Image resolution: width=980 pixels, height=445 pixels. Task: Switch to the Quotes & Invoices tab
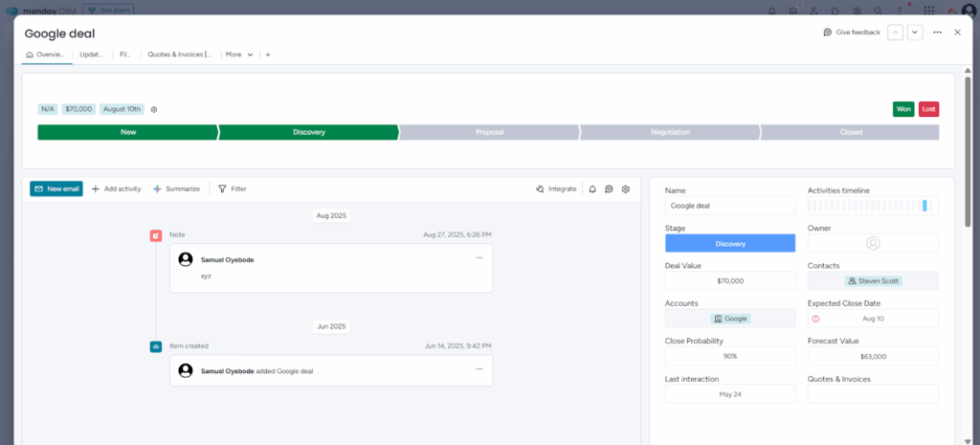(x=179, y=55)
